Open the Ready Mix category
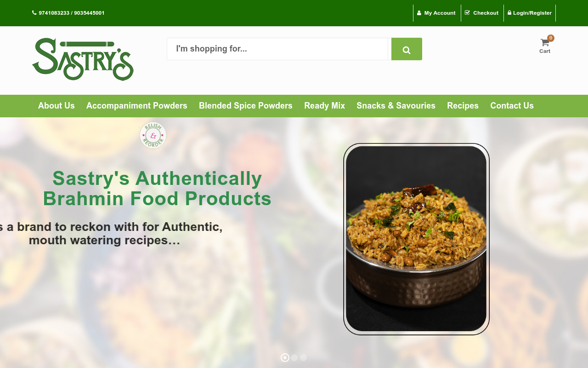The height and width of the screenshot is (368, 588). click(x=324, y=106)
